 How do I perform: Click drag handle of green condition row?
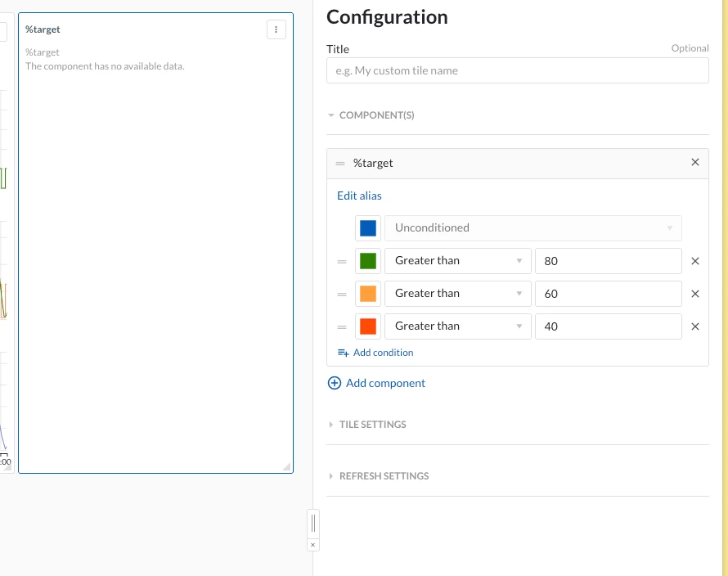coord(342,261)
